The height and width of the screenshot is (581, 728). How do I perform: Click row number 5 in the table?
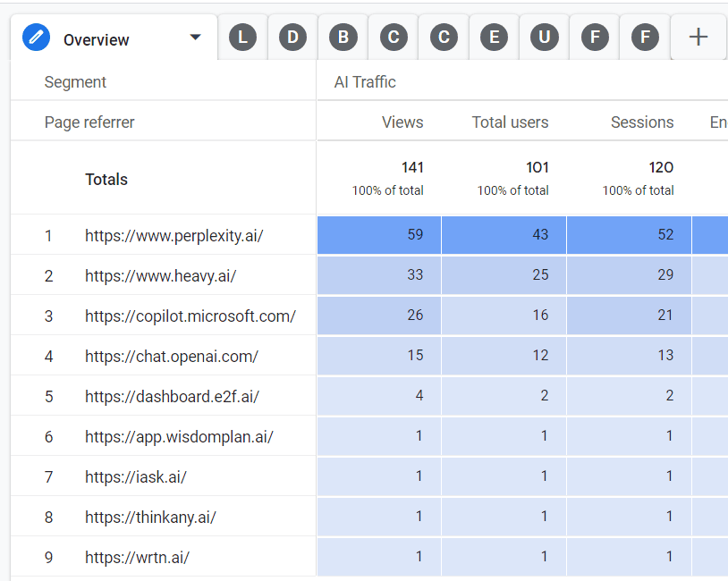click(x=49, y=397)
